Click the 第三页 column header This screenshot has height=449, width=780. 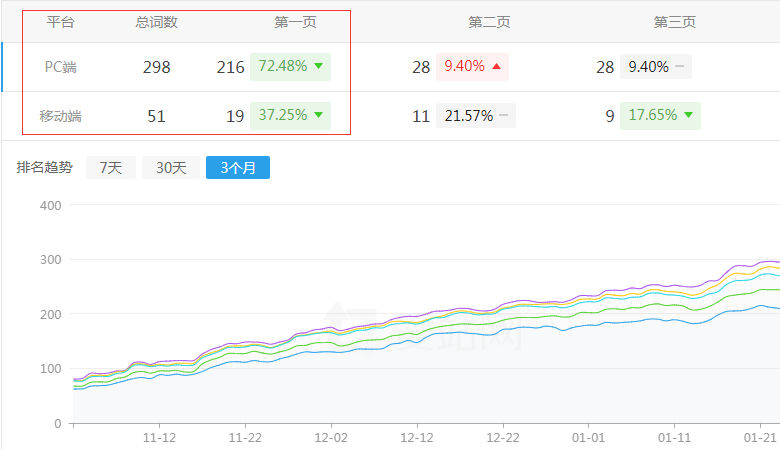click(675, 21)
